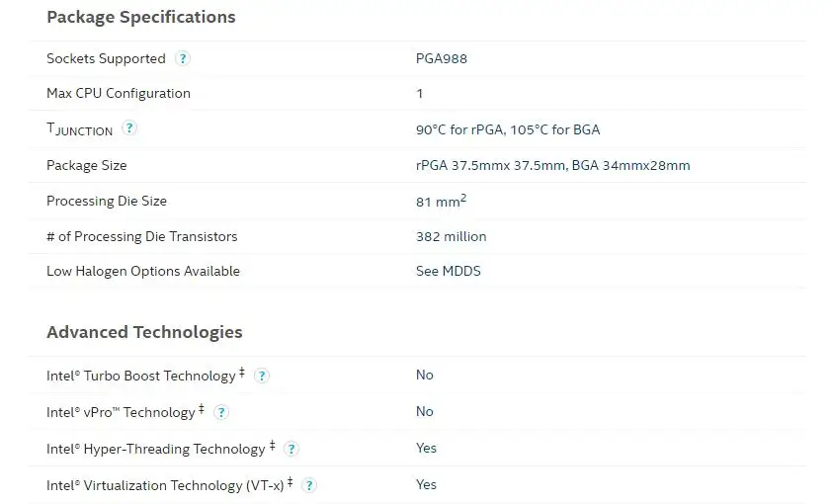Select the 81 mm² die size value

(x=441, y=201)
